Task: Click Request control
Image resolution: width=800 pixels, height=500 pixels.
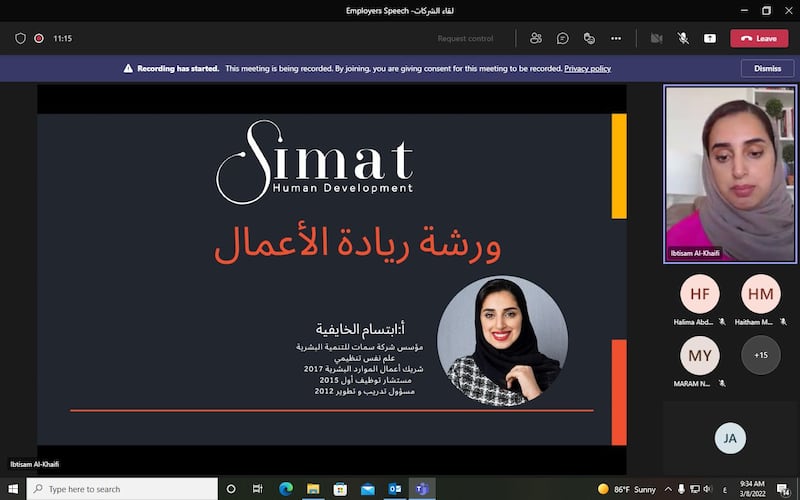Action: (x=465, y=38)
